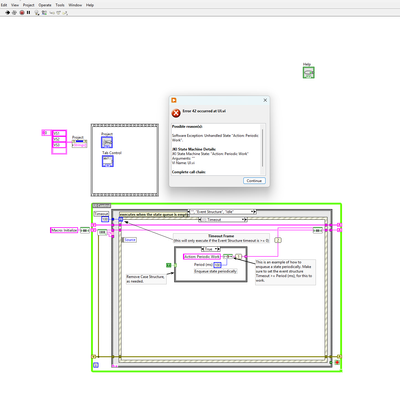Close the error dialog with X
The image size is (400, 396).
(x=265, y=100)
